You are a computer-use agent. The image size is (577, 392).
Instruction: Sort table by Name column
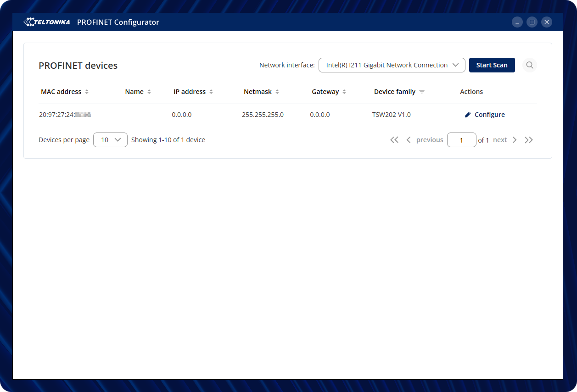coord(149,92)
